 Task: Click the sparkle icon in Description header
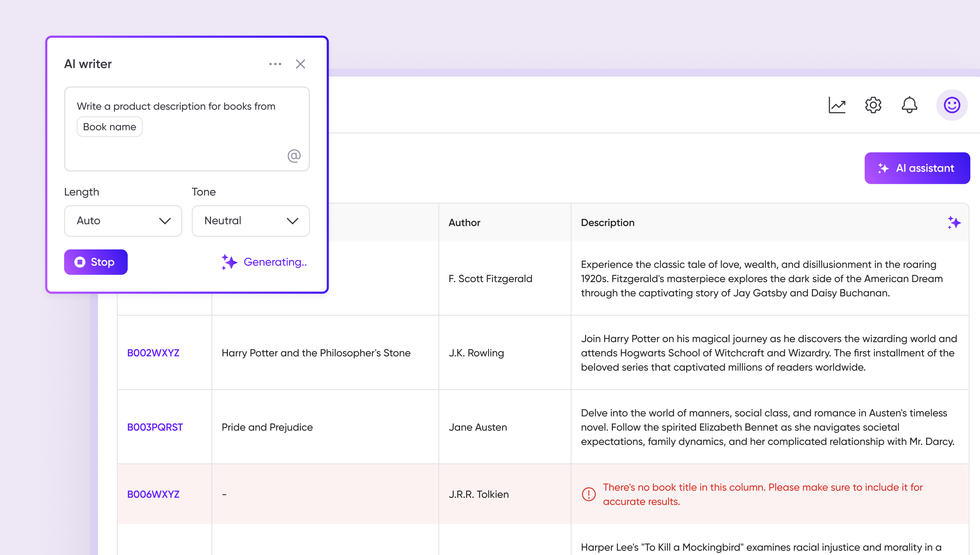(x=954, y=222)
